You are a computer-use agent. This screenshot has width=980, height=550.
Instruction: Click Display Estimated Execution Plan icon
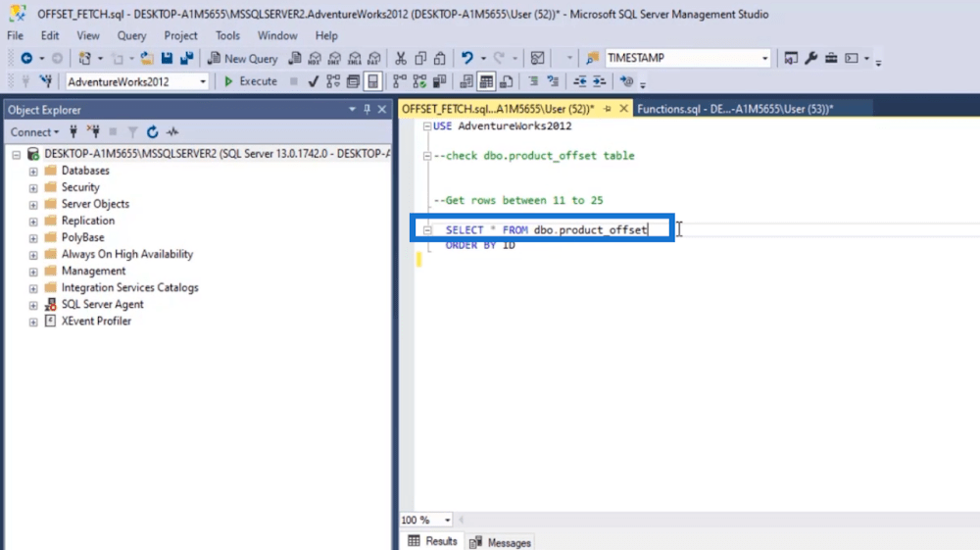pos(334,81)
